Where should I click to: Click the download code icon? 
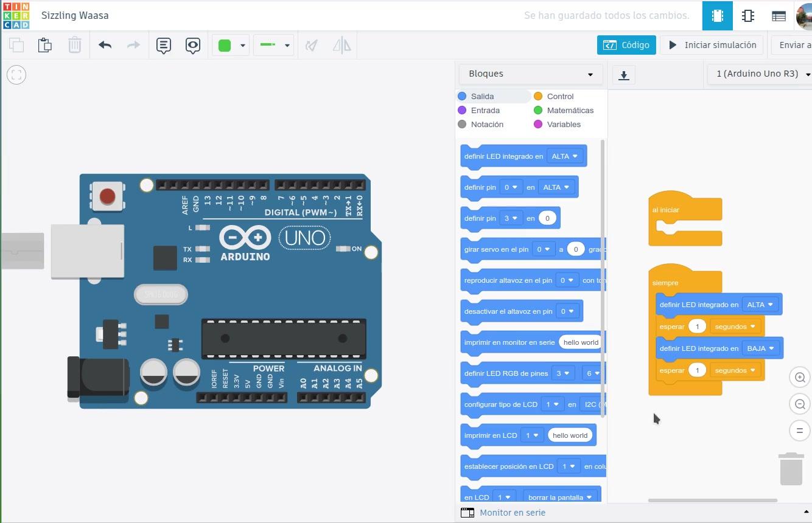[623, 75]
